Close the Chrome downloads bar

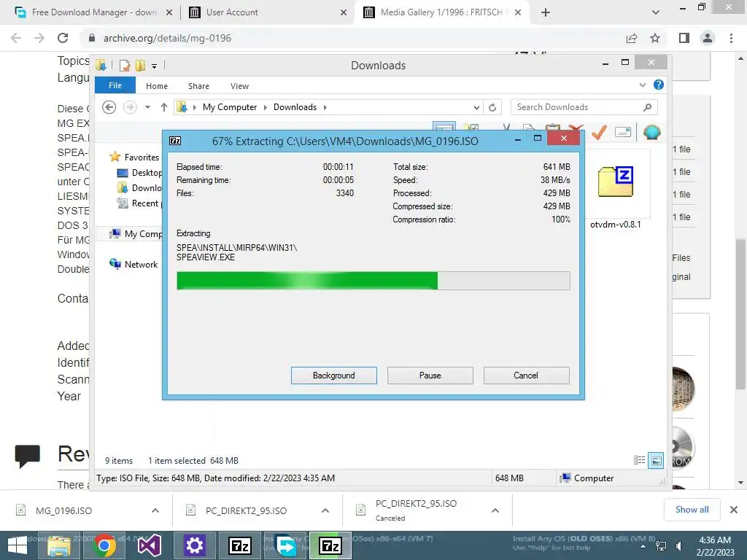pyautogui.click(x=734, y=510)
